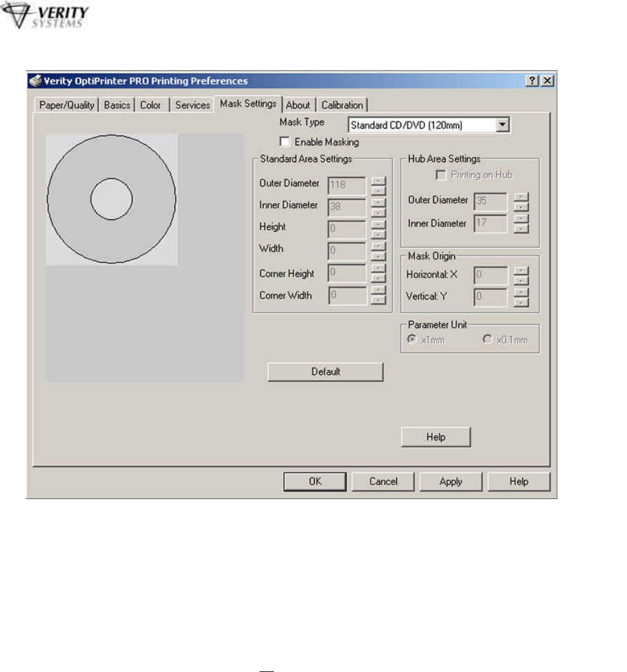Image resolution: width=627 pixels, height=672 pixels.
Task: Decrease the Corner Height value
Action: pyautogui.click(x=378, y=278)
